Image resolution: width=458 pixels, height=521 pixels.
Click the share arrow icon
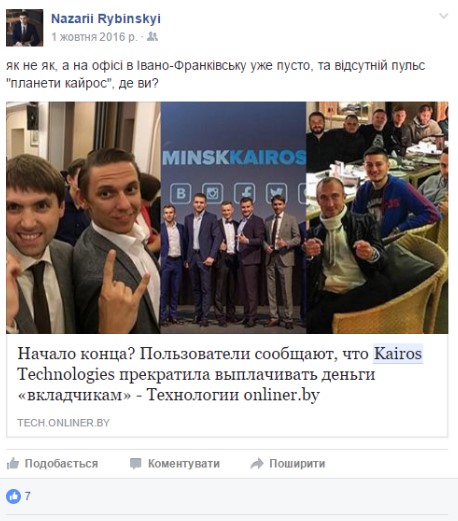[257, 463]
